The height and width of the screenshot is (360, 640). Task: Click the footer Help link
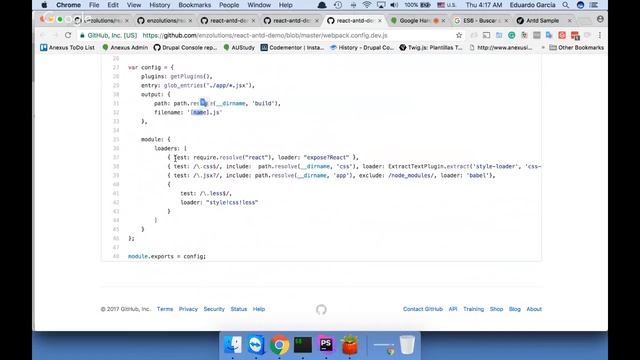click(259, 309)
